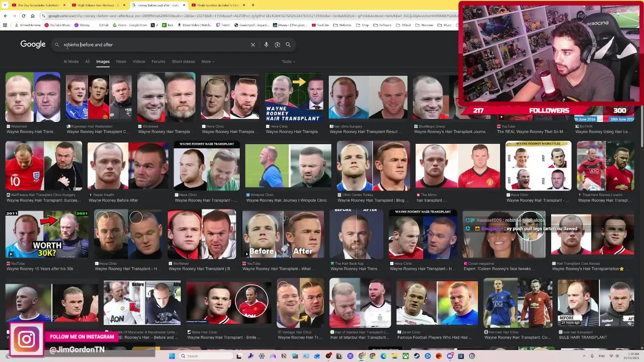Switch to the Forums tab
This screenshot has width=644, height=362.
click(158, 61)
